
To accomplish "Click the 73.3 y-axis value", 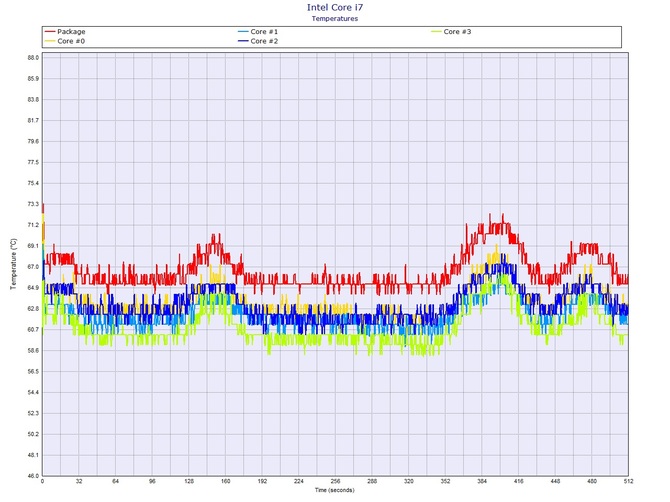I will coord(33,204).
